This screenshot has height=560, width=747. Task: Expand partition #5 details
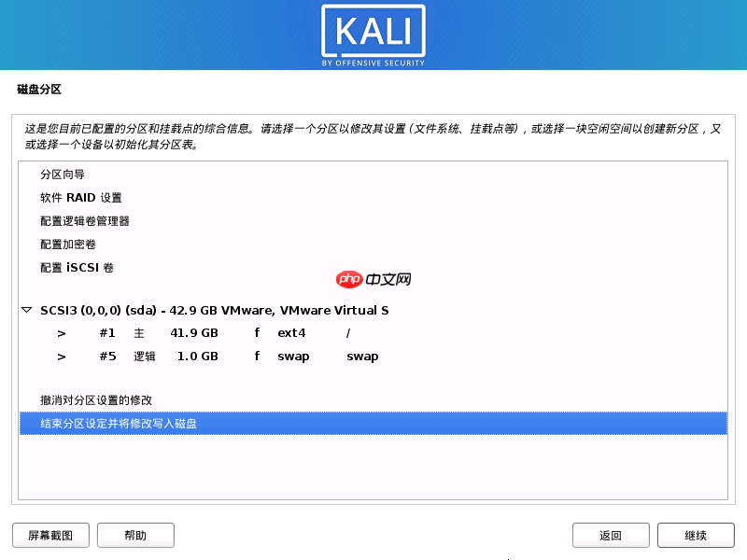62,356
